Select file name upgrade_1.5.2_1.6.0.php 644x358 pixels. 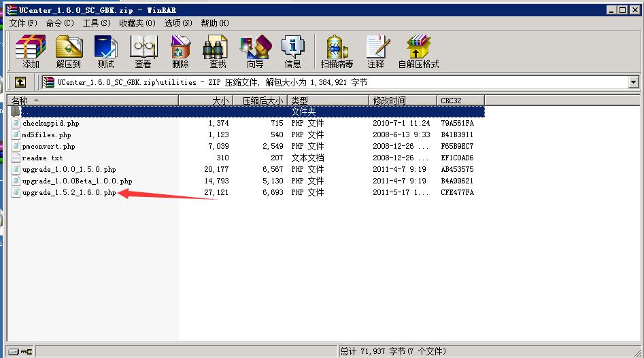pyautogui.click(x=69, y=192)
